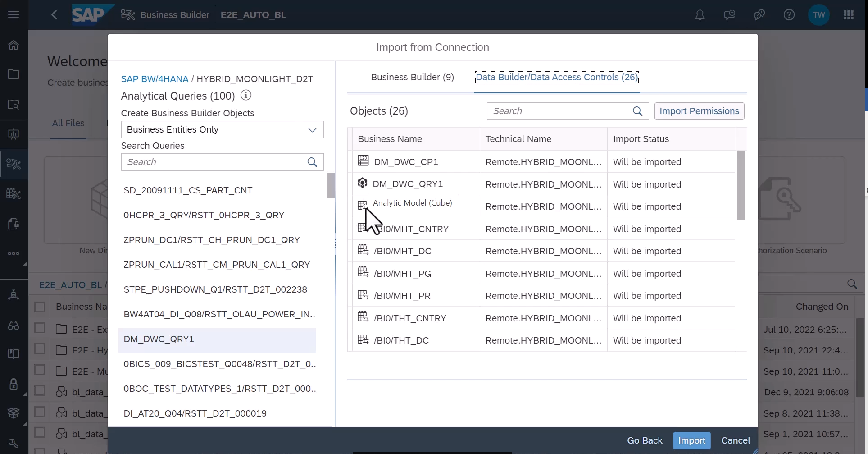Open the Security lock sidebar icon
The width and height of the screenshot is (868, 454).
pyautogui.click(x=14, y=384)
